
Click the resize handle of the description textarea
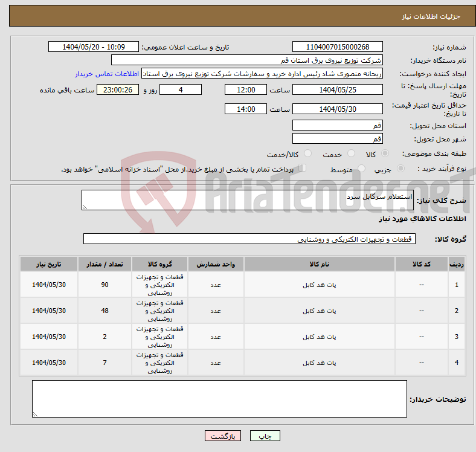85,207
